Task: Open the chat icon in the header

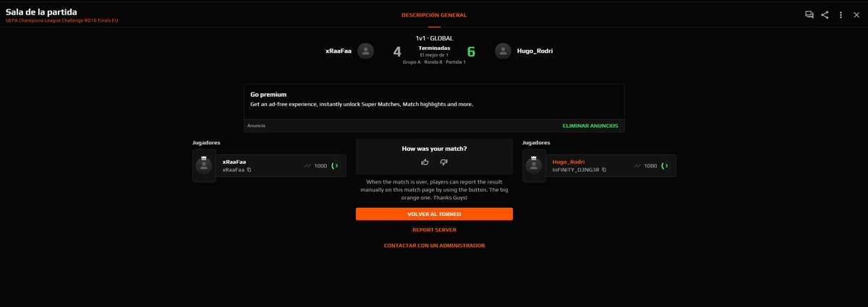Action: pos(809,14)
